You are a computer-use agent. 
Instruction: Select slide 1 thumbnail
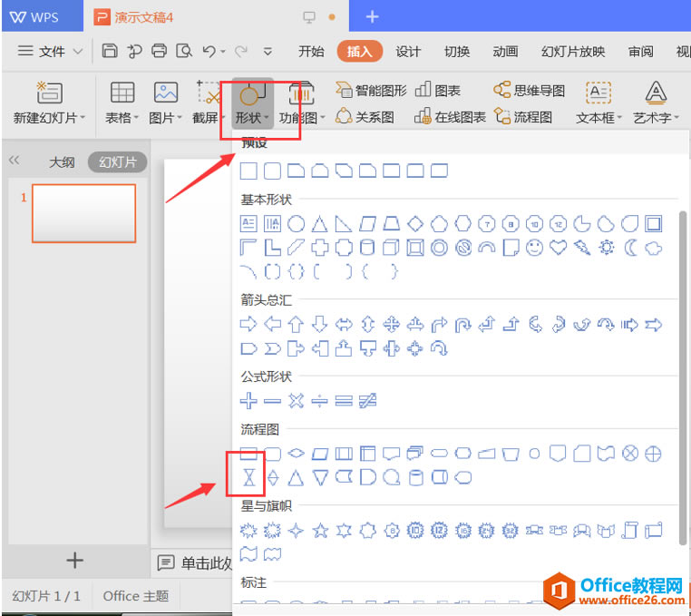pos(83,213)
